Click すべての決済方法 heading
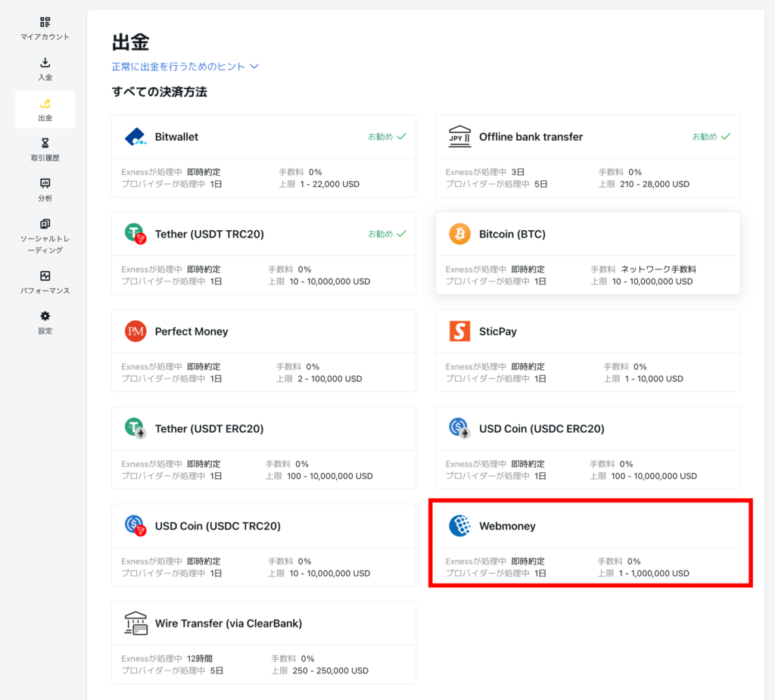 tap(159, 92)
